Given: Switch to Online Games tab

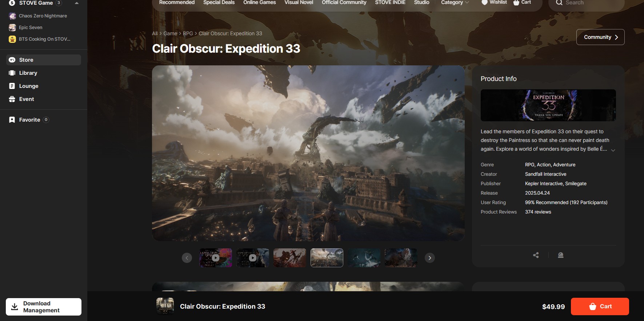Looking at the screenshot, I should [x=260, y=2].
